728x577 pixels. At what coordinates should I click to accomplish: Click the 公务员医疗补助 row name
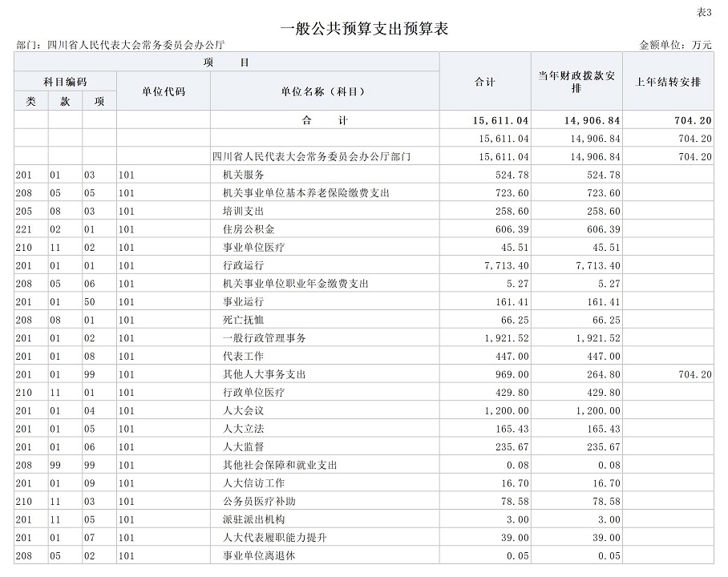[x=259, y=500]
